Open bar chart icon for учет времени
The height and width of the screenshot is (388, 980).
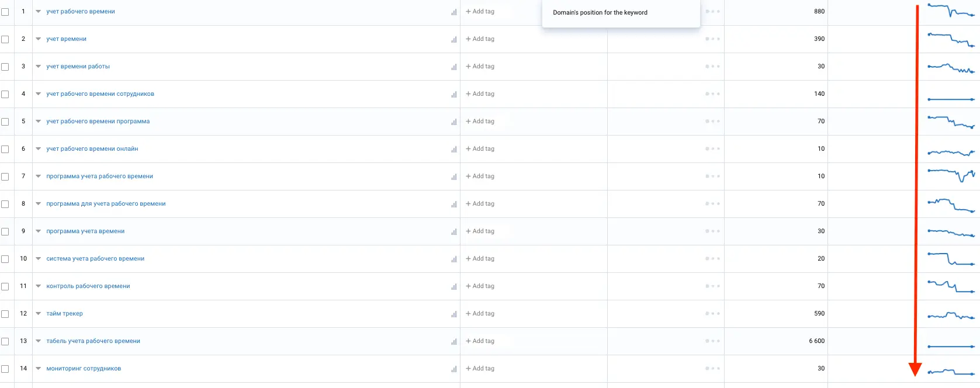[x=454, y=40]
